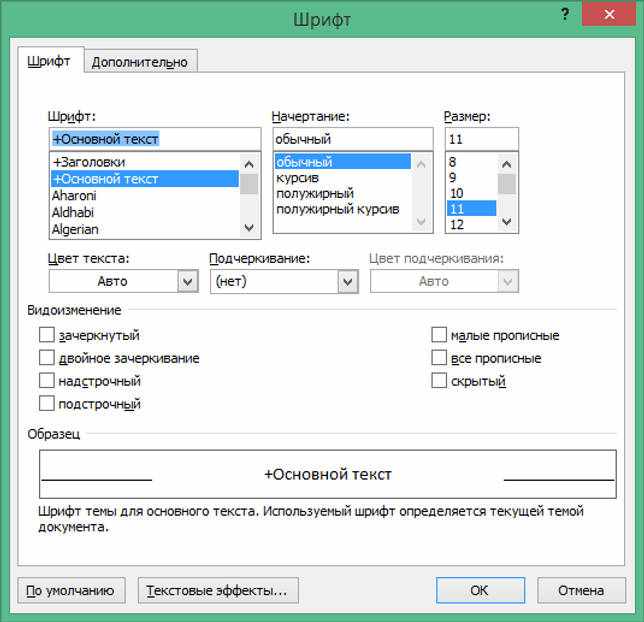
Task: Select обычный in the style list
Action: (x=343, y=162)
